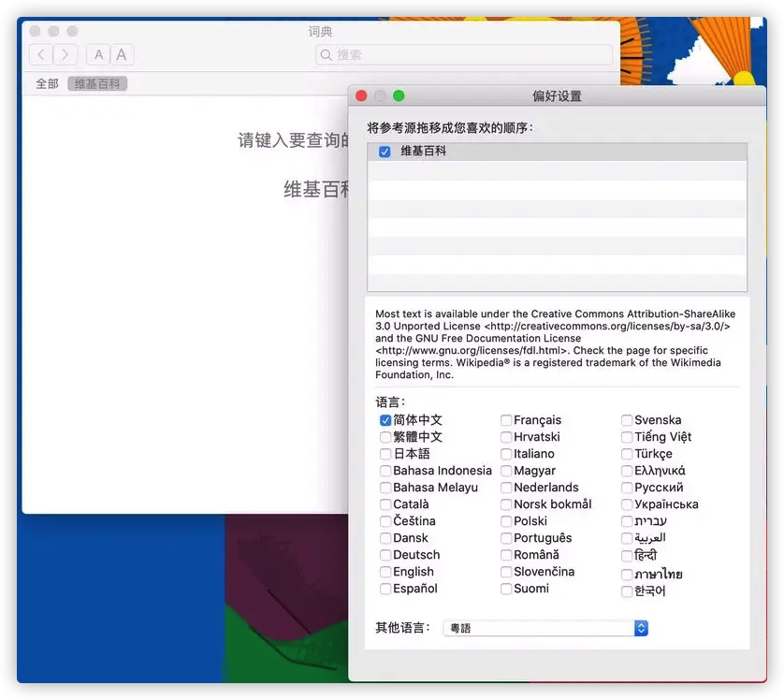Turn on Русский language
The width and height of the screenshot is (784, 700).
click(627, 488)
